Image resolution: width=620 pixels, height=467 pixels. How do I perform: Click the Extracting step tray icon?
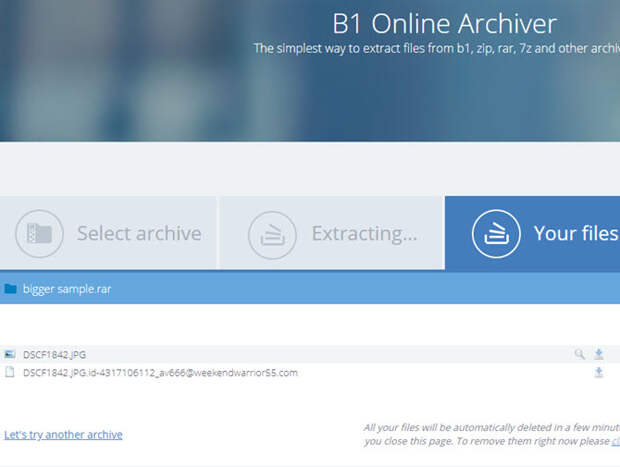pos(272,235)
